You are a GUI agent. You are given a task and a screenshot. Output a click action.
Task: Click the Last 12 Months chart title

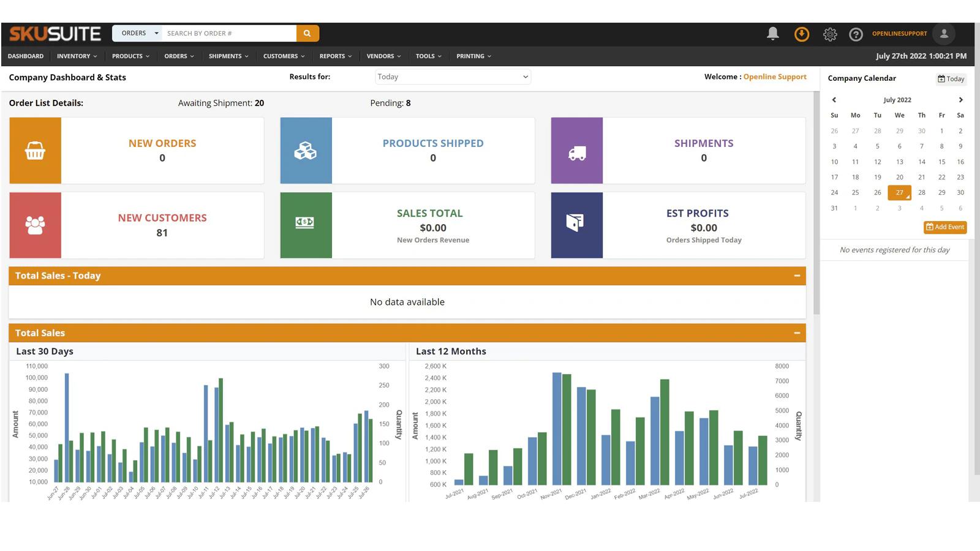coord(451,351)
